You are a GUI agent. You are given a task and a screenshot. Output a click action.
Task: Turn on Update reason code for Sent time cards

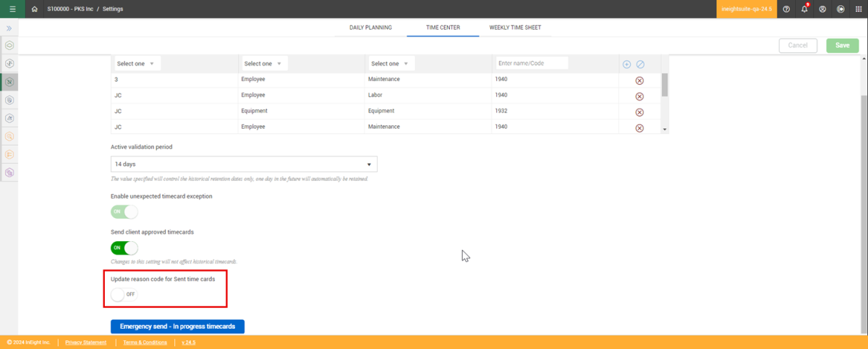coord(124,295)
